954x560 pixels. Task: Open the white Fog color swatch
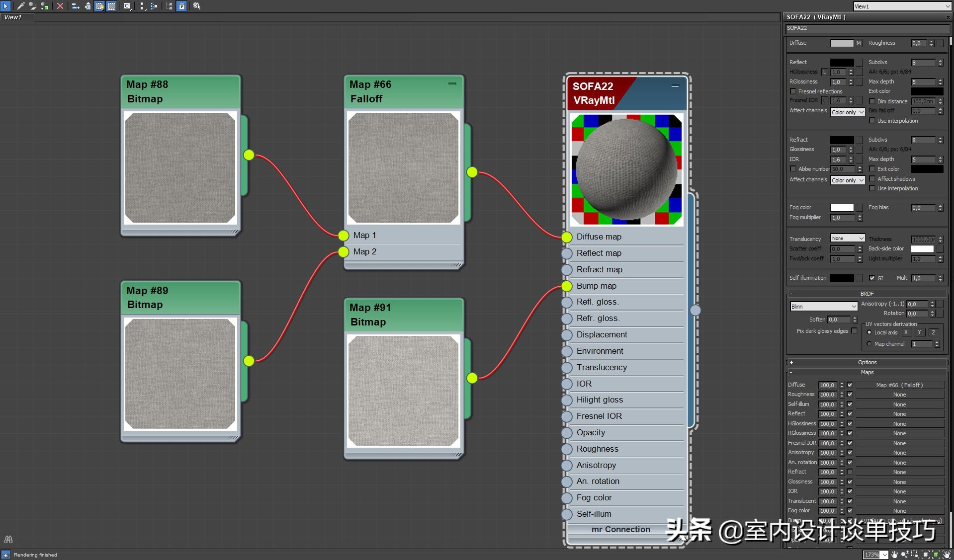(842, 208)
